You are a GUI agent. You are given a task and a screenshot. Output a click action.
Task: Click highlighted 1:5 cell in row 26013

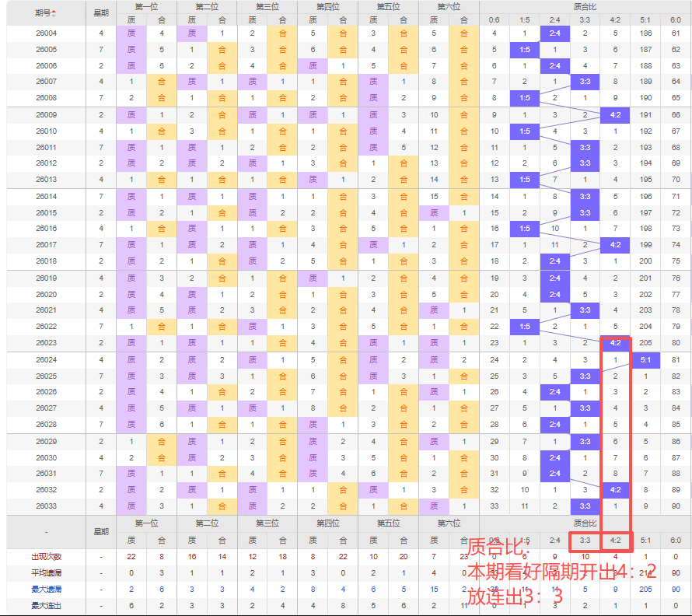[525, 180]
